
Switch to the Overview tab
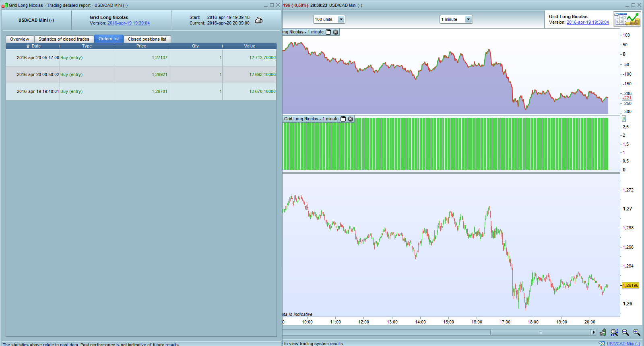pyautogui.click(x=20, y=39)
